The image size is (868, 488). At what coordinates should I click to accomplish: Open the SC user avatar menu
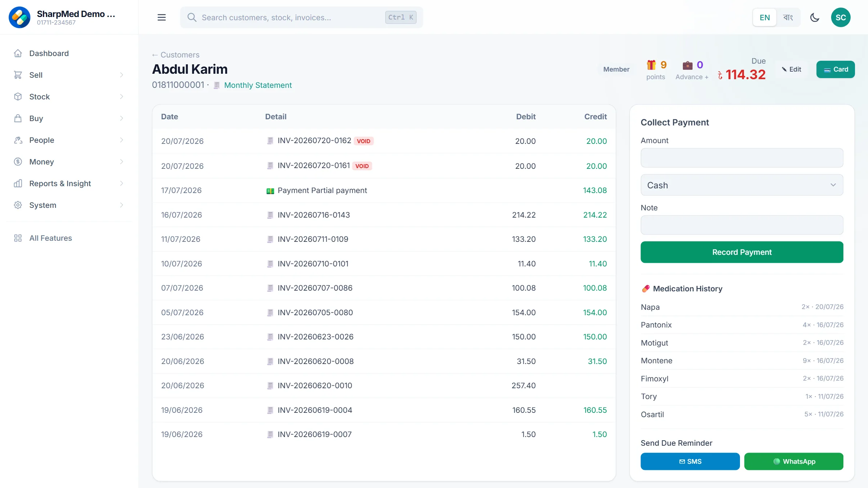click(x=841, y=17)
